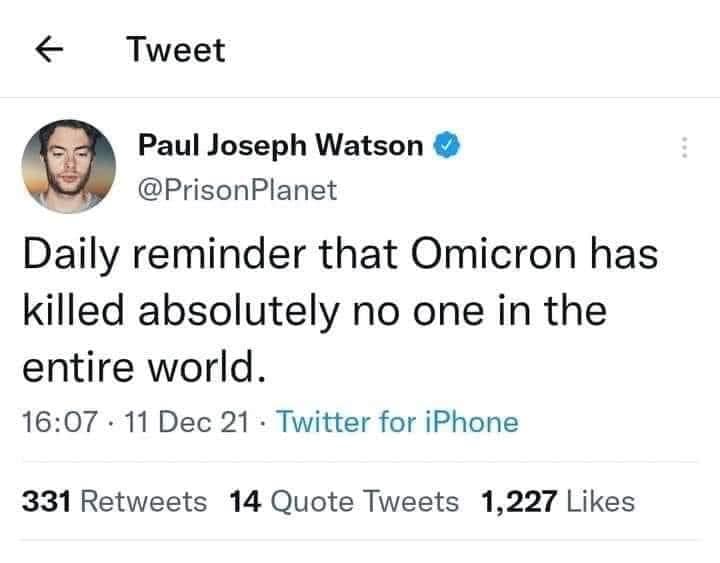This screenshot has height=563, width=720.
Task: View the 1,227 Likes list
Action: point(557,501)
